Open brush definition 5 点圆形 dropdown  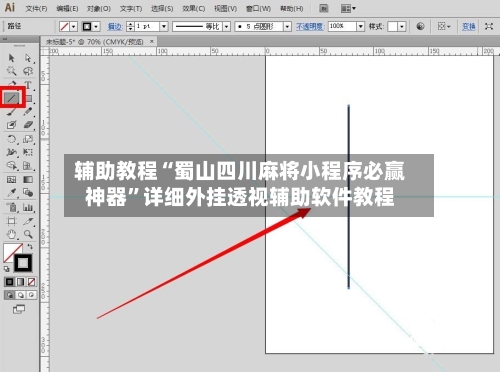tap(287, 26)
